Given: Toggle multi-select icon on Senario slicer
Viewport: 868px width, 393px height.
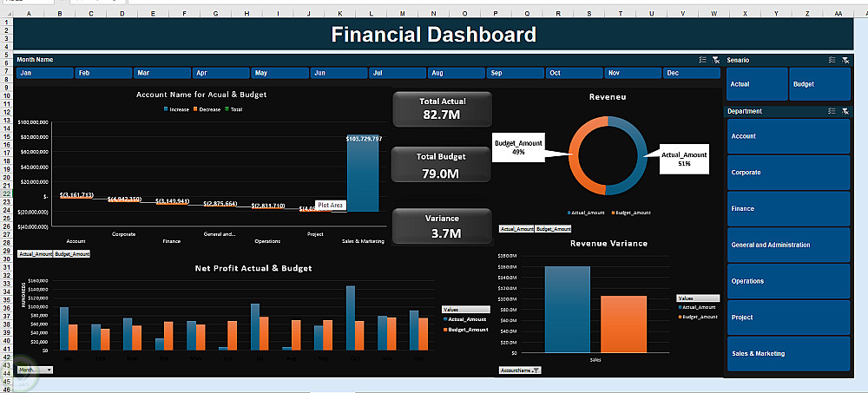Looking at the screenshot, I should tap(832, 60).
